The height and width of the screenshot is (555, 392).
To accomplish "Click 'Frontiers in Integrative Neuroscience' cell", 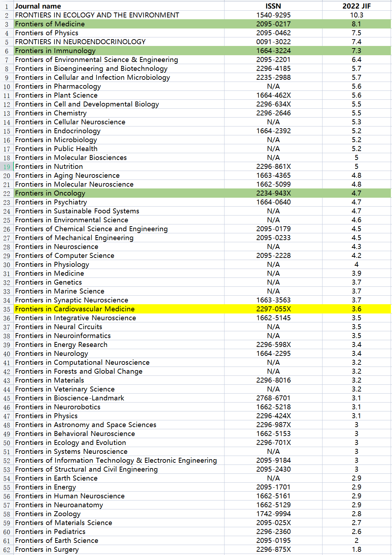I will pyautogui.click(x=119, y=318).
